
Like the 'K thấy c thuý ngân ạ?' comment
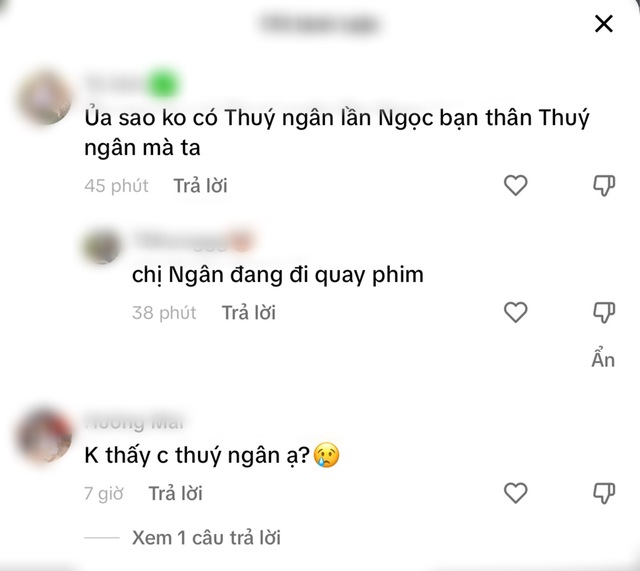[x=516, y=493]
